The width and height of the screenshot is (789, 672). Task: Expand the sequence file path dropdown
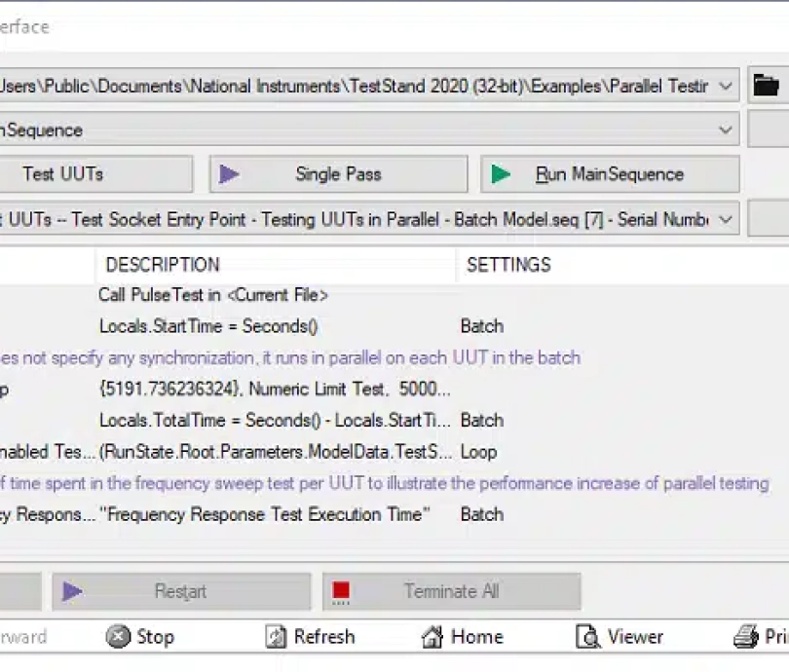725,87
